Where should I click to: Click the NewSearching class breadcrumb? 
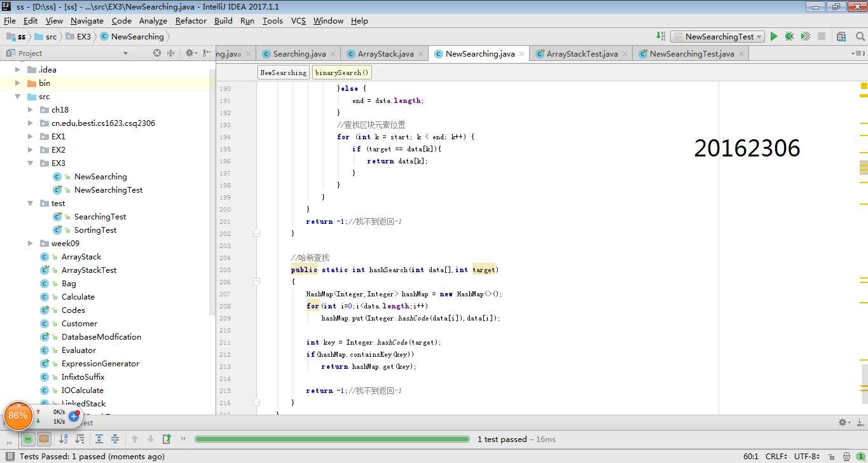(283, 73)
